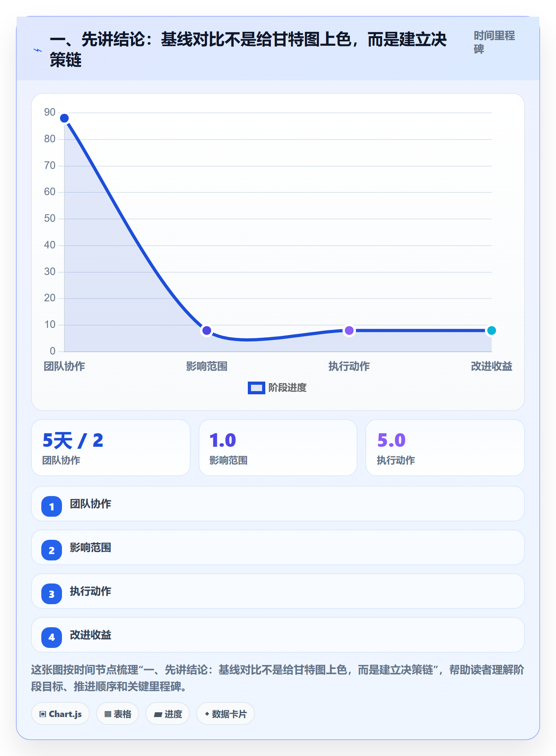Click the 影响范围 x-axis label
Screen dimensions: 556x756
pyautogui.click(x=207, y=366)
